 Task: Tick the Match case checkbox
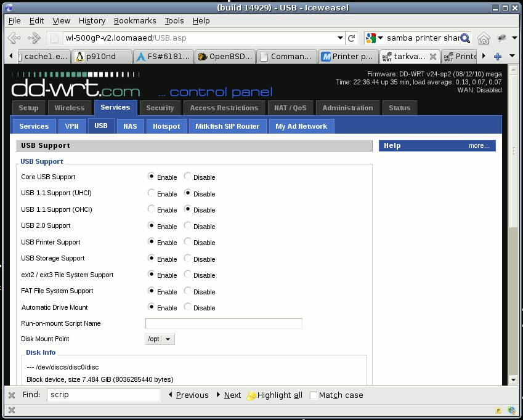[313, 395]
